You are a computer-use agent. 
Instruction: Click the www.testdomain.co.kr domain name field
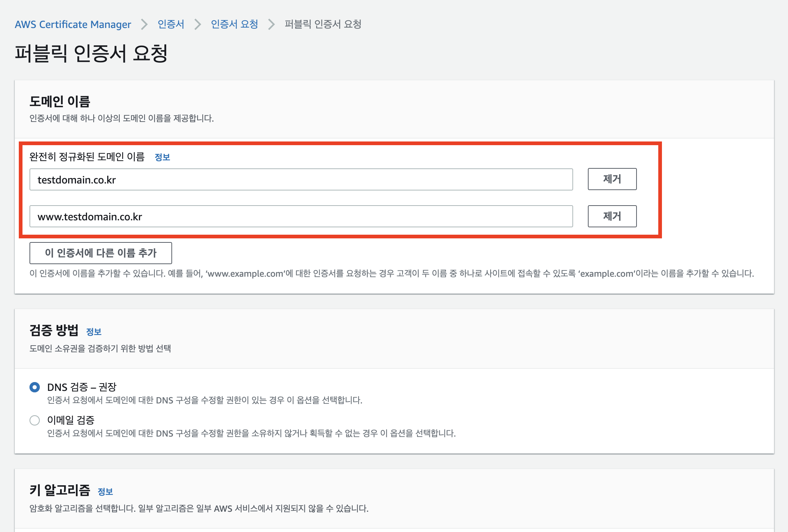tap(301, 217)
